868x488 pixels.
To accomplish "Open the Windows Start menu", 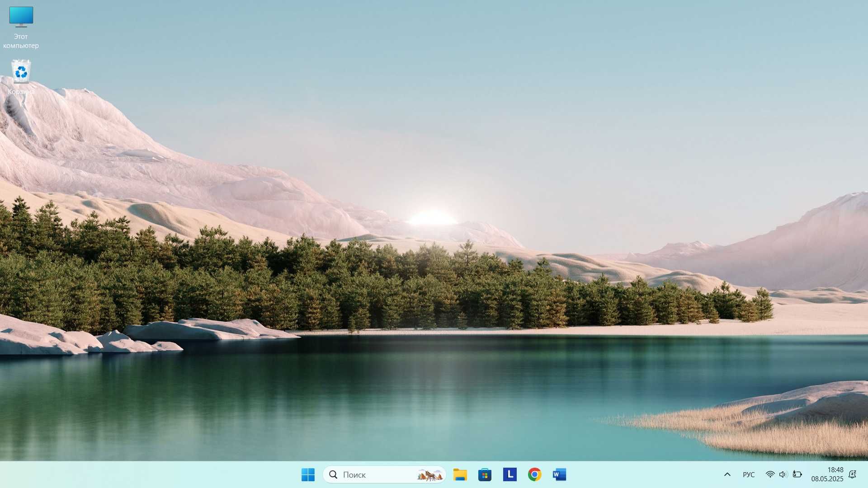I will (308, 474).
